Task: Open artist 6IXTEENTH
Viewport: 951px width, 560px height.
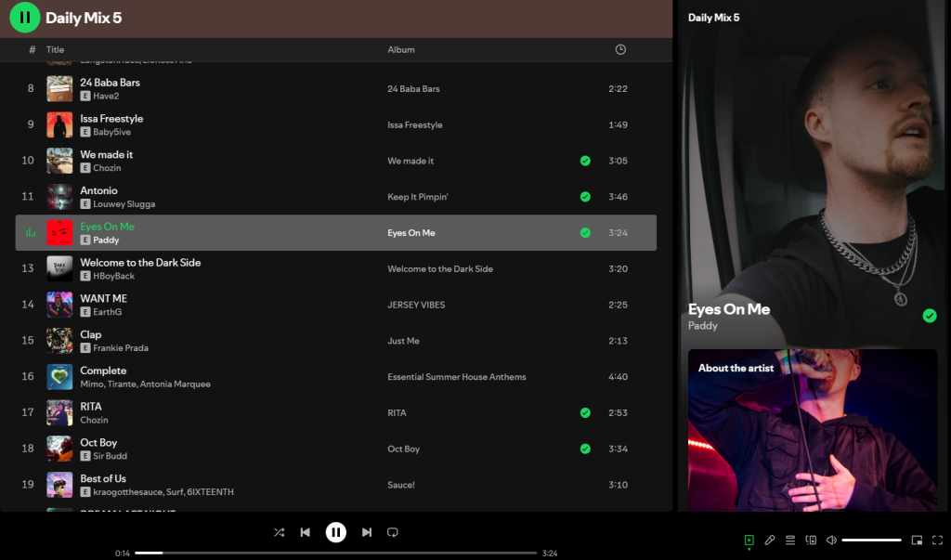Action: [x=211, y=492]
